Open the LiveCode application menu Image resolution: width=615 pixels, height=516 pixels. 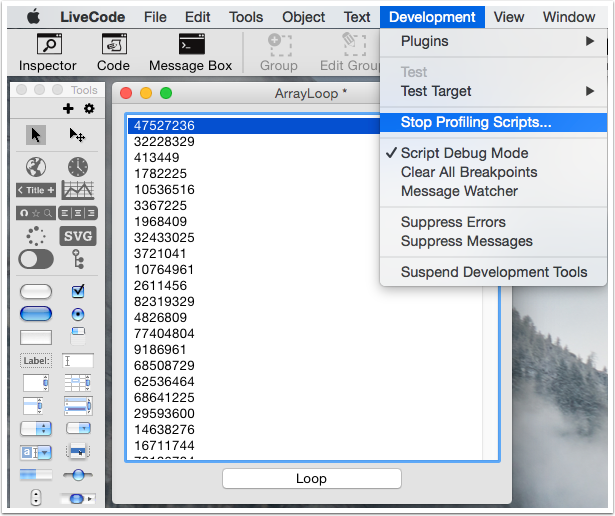pyautogui.click(x=93, y=17)
